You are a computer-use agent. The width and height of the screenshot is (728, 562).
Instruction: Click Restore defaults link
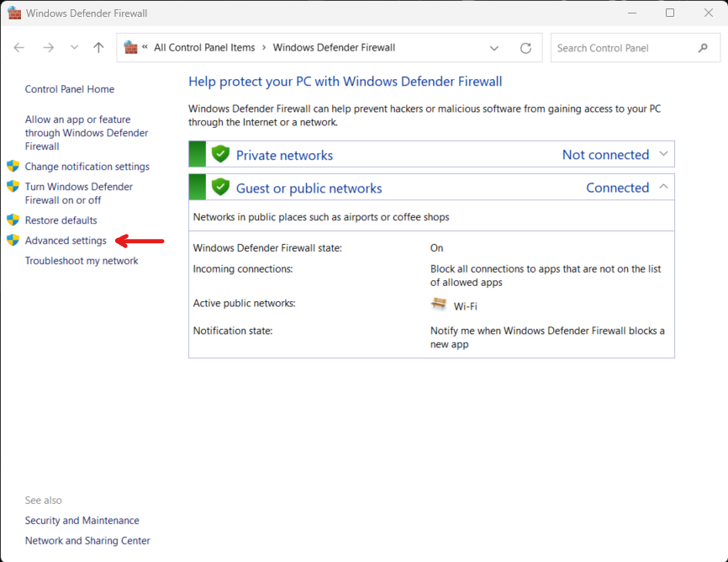click(61, 220)
